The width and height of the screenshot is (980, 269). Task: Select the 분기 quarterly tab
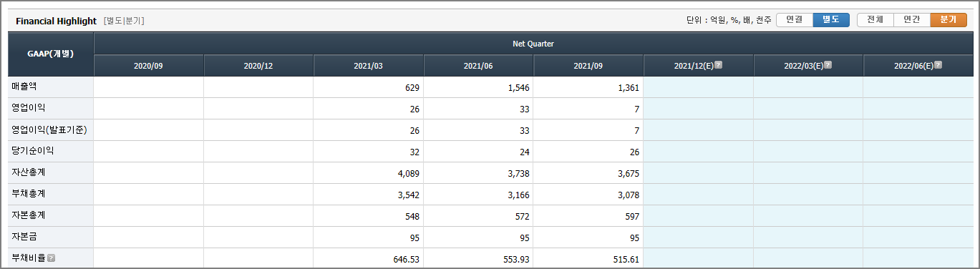(x=948, y=20)
